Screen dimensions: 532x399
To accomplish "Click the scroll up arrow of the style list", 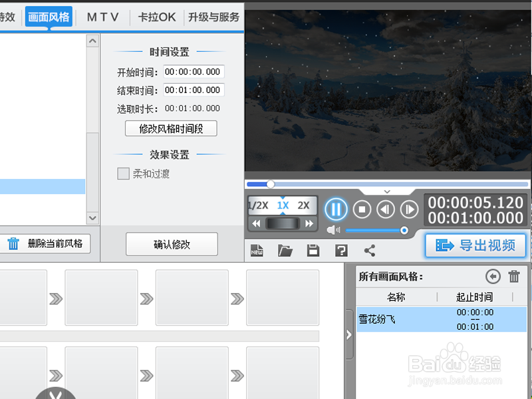I will pyautogui.click(x=92, y=41).
